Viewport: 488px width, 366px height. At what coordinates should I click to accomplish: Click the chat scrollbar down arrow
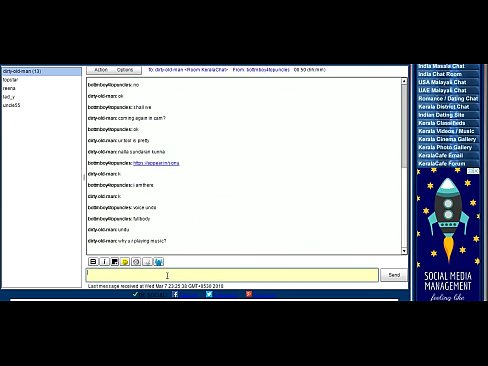pyautogui.click(x=404, y=251)
